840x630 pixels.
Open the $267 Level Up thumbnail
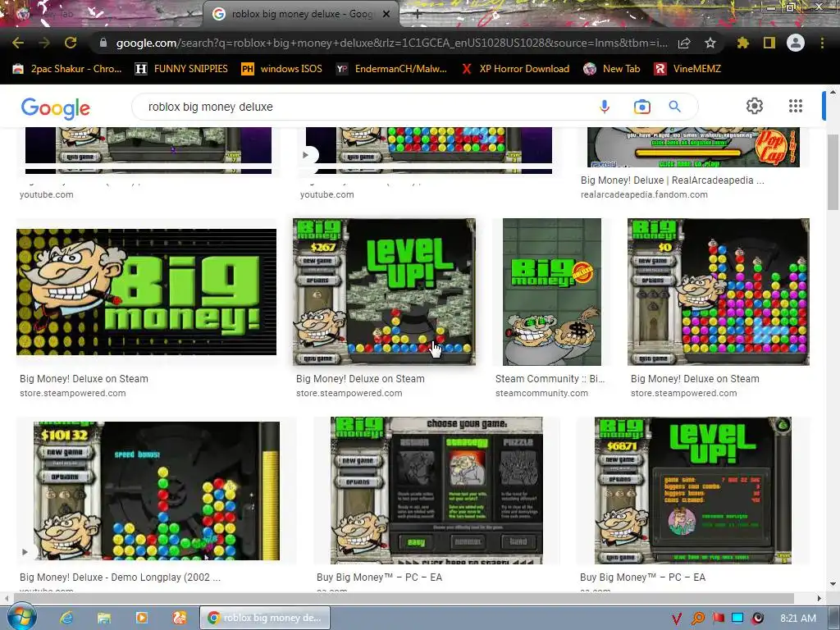click(384, 292)
